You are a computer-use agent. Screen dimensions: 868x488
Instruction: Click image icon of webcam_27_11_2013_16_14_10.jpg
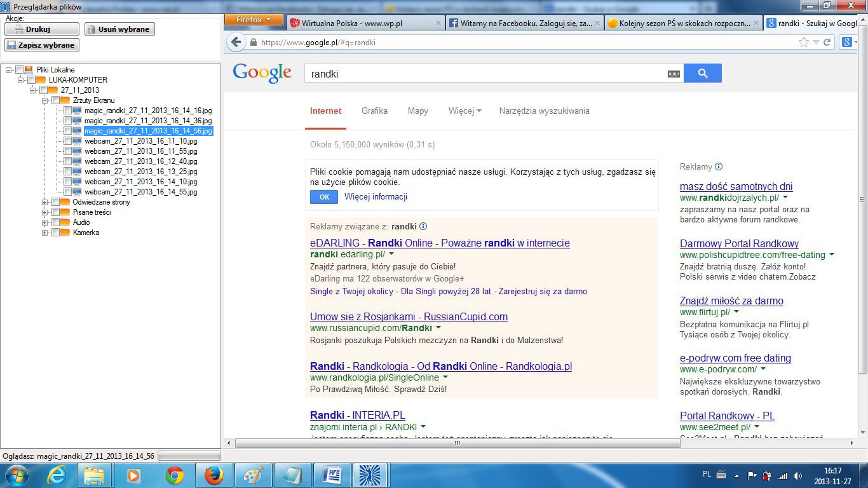click(x=77, y=182)
